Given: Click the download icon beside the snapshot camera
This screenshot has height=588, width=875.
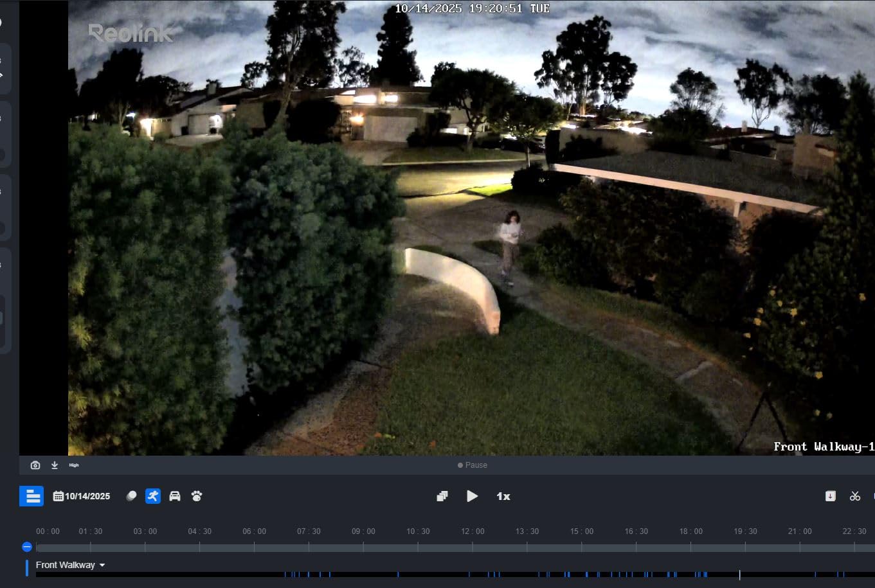Looking at the screenshot, I should point(55,465).
